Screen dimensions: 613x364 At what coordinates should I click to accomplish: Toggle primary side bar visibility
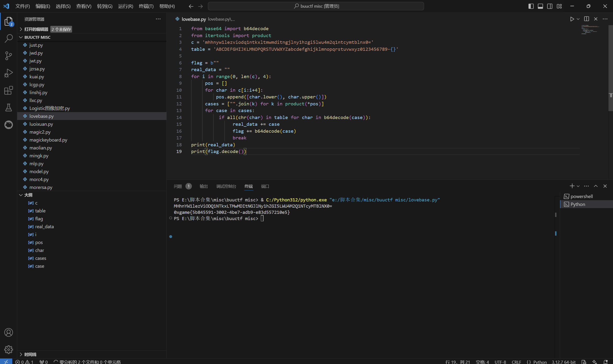(531, 6)
